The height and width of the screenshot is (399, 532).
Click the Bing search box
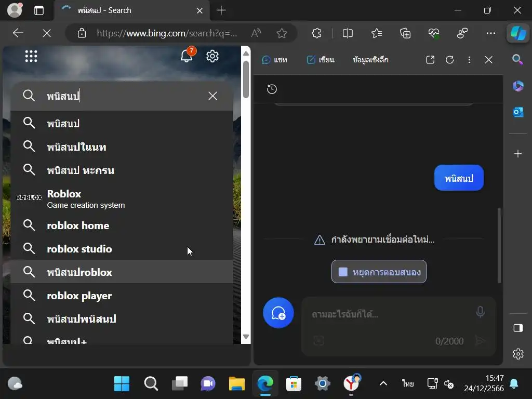click(122, 96)
